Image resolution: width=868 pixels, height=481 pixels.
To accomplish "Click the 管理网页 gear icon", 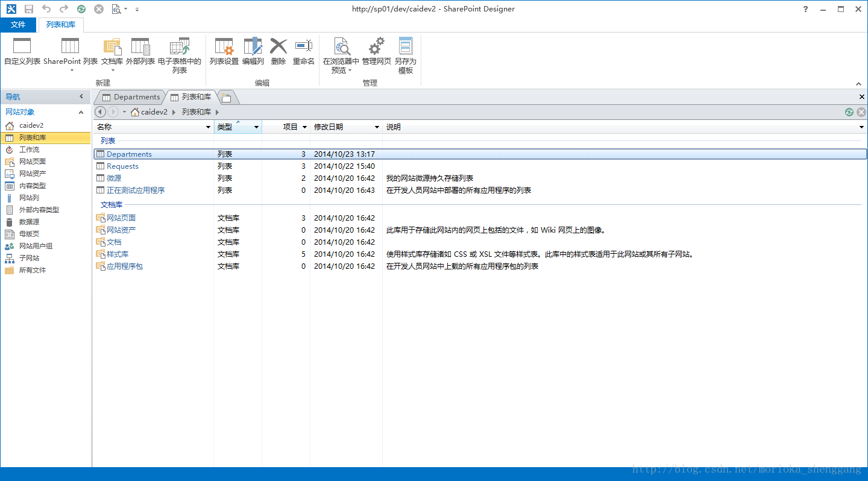I will (377, 46).
